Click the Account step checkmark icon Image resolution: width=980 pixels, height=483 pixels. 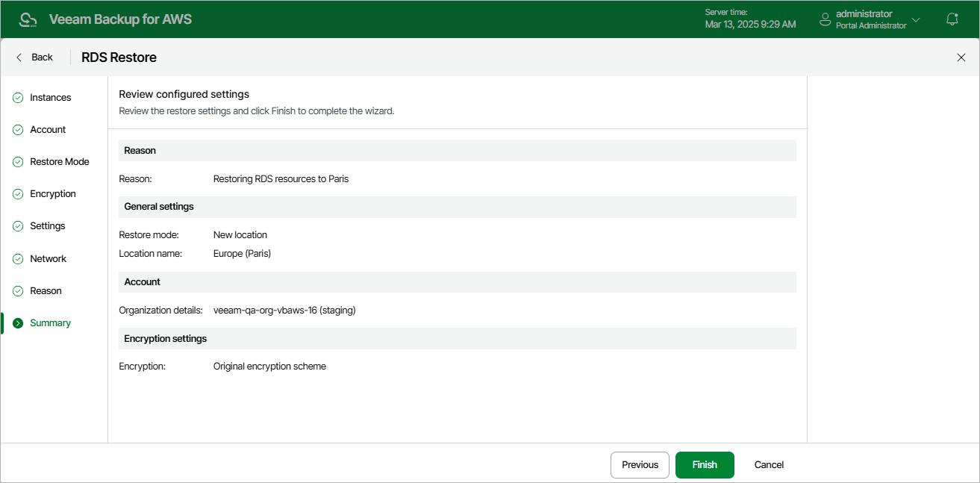[x=18, y=130]
